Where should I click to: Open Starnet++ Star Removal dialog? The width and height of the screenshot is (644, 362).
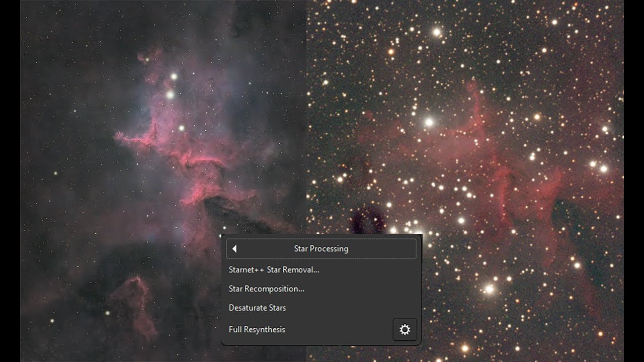[x=274, y=269]
